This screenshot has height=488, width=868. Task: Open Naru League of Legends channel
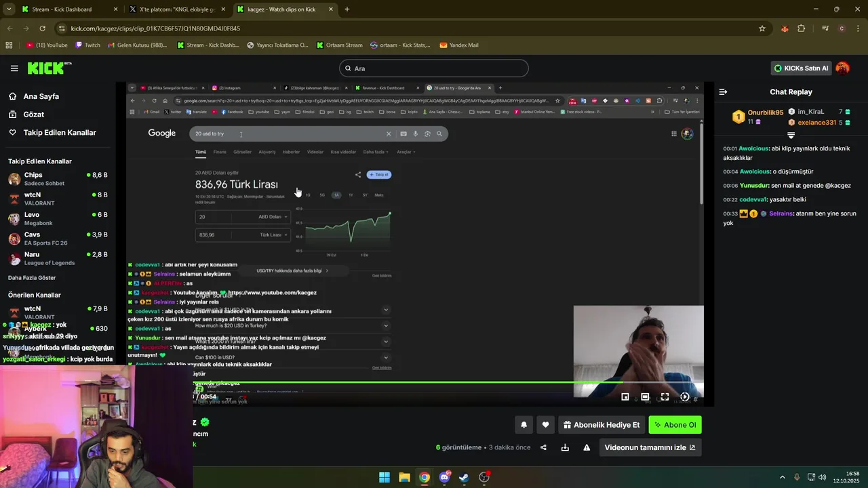58,258
